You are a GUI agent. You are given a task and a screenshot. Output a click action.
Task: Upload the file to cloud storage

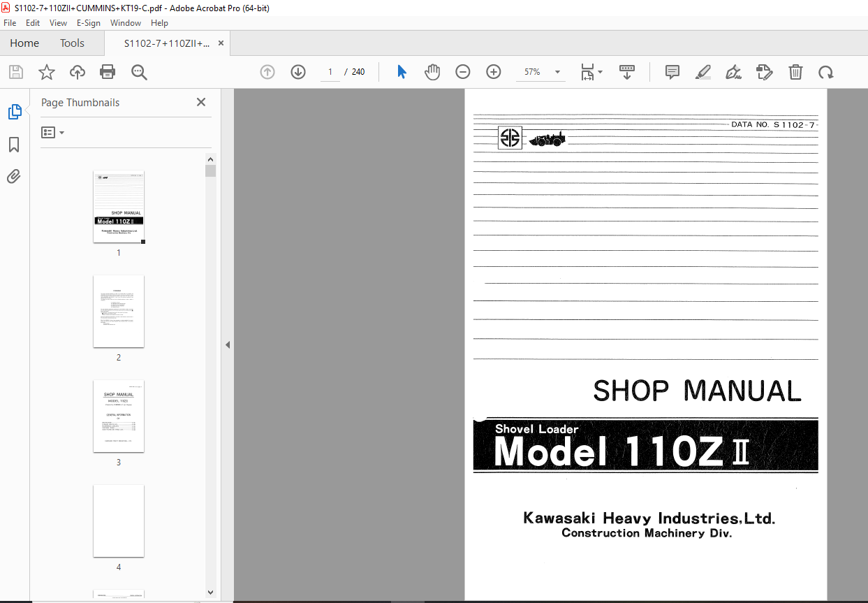tap(77, 72)
